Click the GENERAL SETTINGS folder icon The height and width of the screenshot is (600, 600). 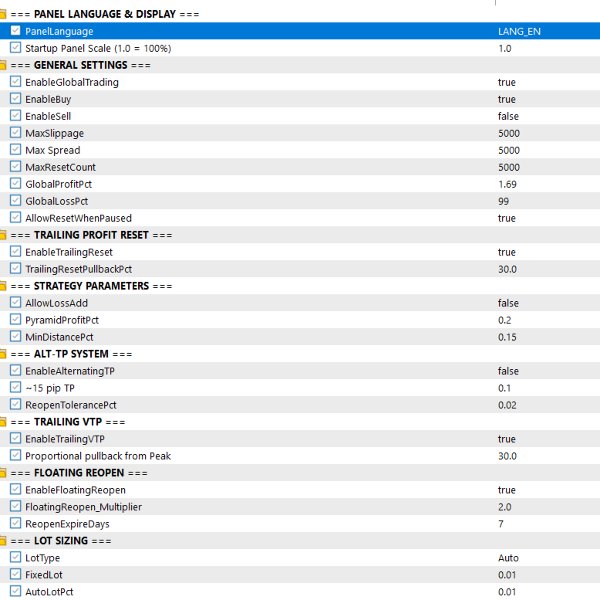3,65
